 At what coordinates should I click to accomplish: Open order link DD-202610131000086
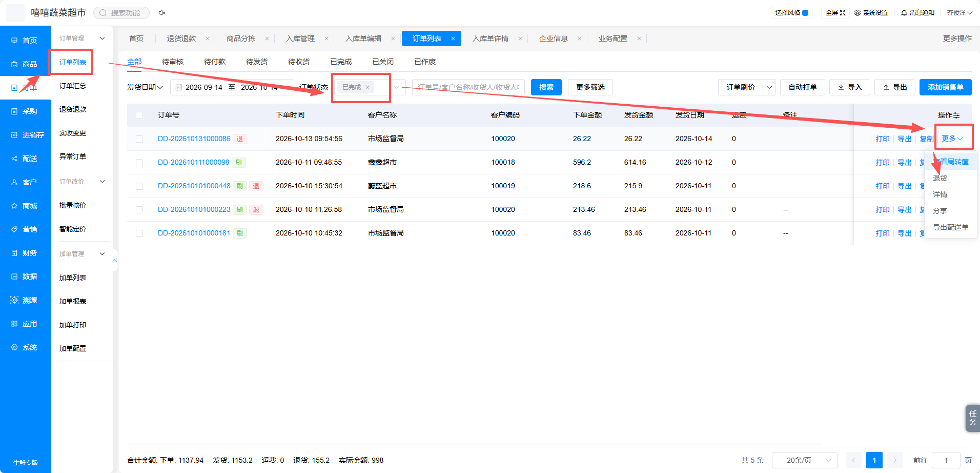click(194, 139)
